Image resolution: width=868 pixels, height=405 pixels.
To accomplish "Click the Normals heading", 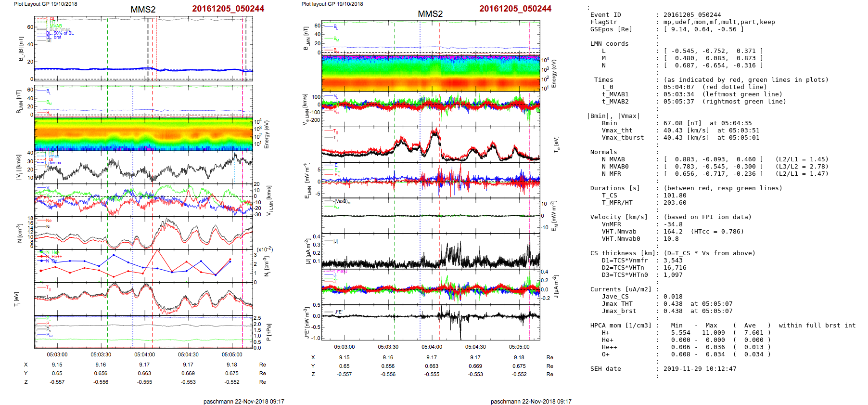I will tap(603, 152).
